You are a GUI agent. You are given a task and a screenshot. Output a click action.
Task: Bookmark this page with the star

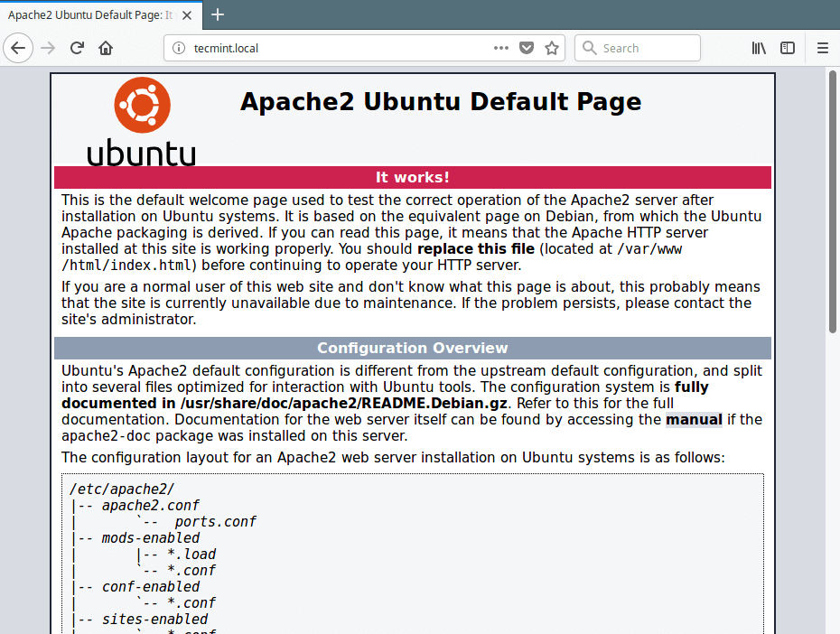[552, 48]
